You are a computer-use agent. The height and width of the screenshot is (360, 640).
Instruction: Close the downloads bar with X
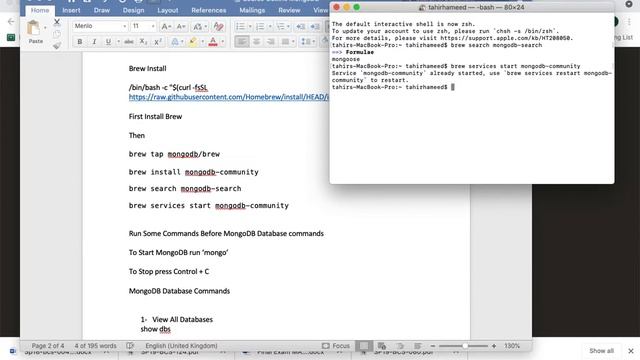pos(631,351)
